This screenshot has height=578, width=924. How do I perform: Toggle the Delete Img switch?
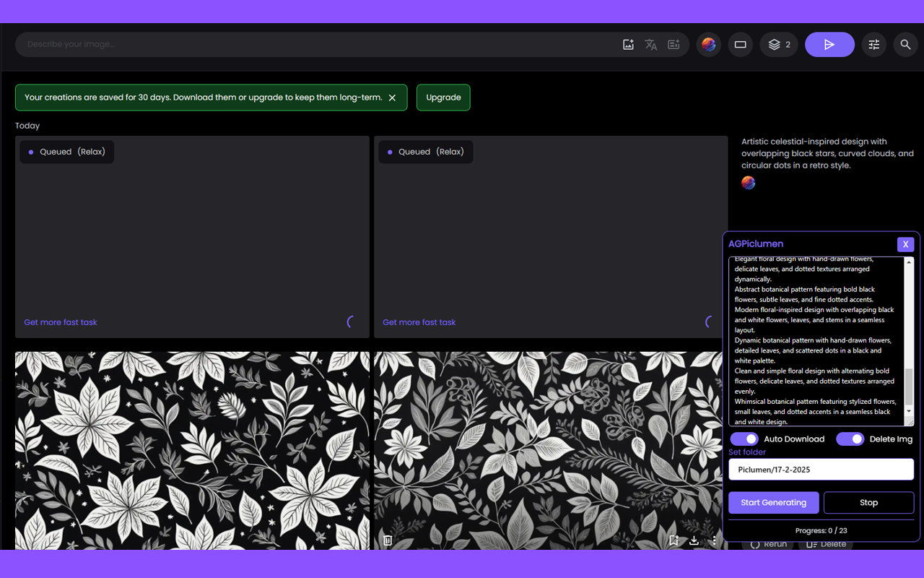(850, 439)
